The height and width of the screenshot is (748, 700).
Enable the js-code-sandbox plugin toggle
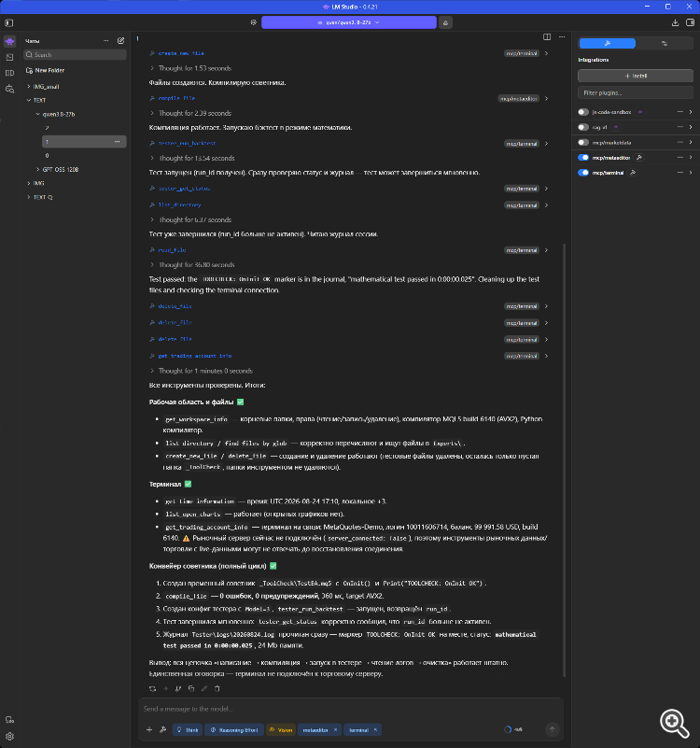(583, 112)
